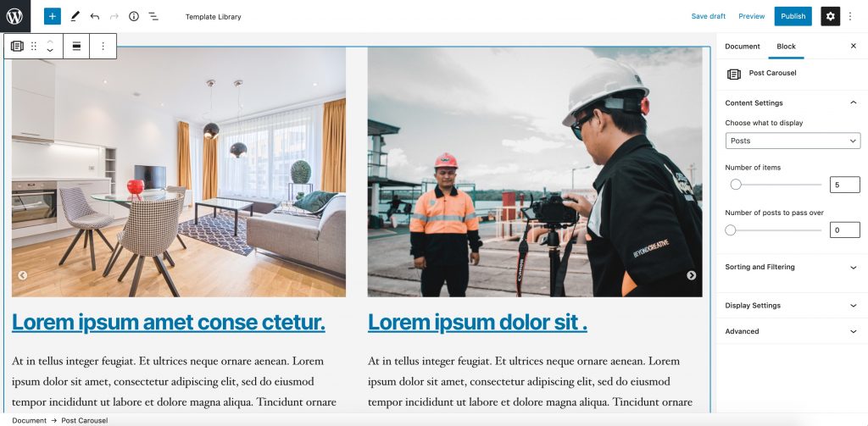Screen dimensions: 868x426
Task: Collapse the Content Settings panel
Action: tap(793, 103)
